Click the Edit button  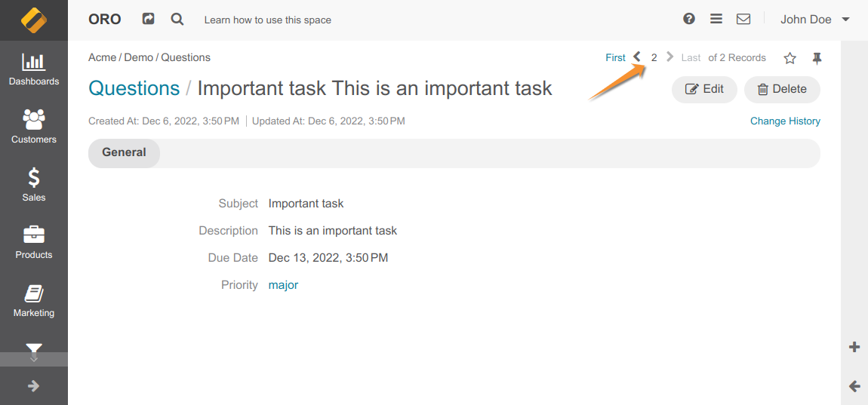(x=704, y=89)
